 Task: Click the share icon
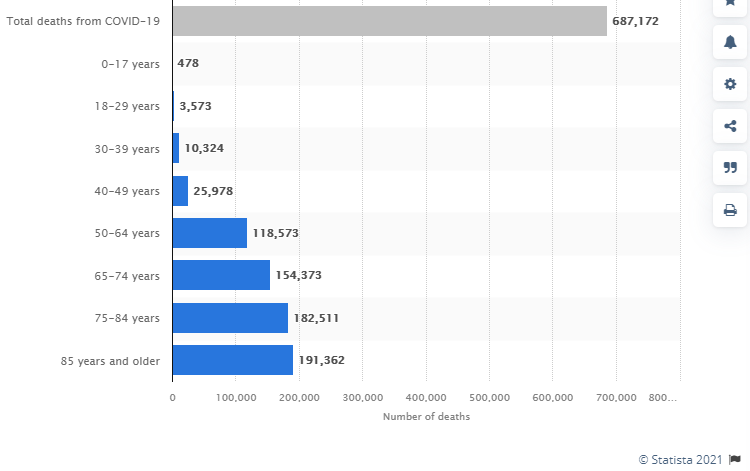pyautogui.click(x=730, y=126)
